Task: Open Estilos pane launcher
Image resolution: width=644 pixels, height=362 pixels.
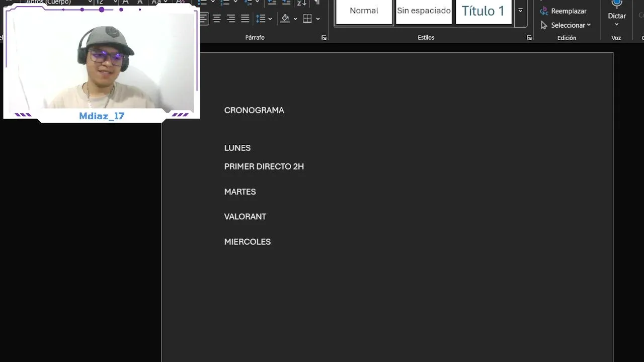Action: (529, 38)
